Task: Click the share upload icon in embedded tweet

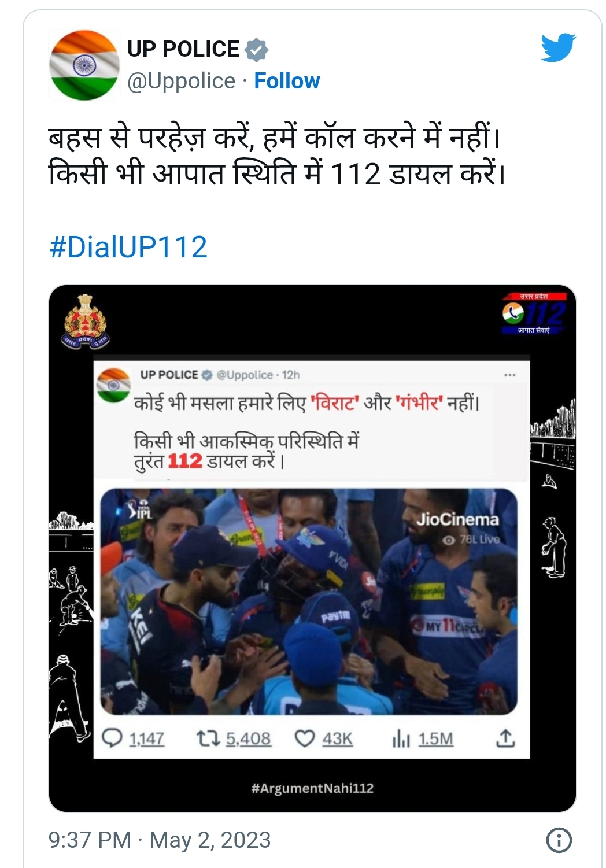Action: coord(505,738)
